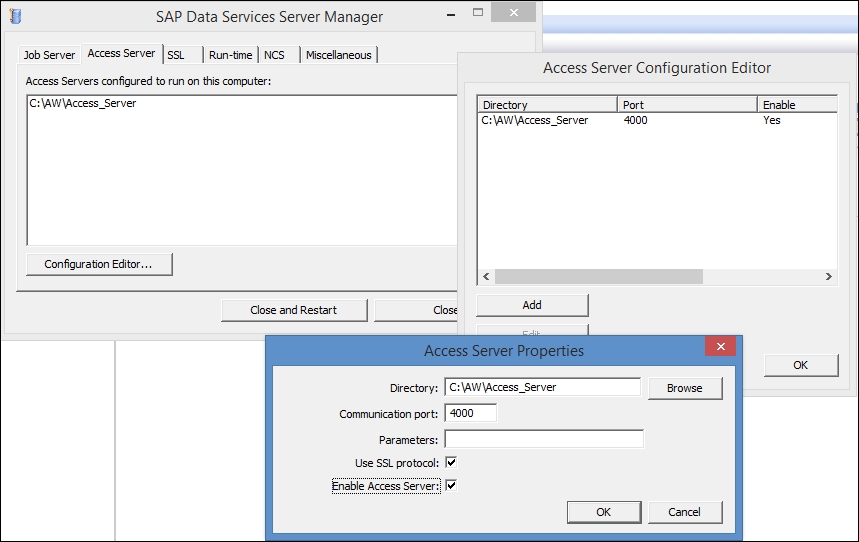Viewport: 859px width, 542px height.
Task: Click the Configuration Editor button
Action: (99, 264)
